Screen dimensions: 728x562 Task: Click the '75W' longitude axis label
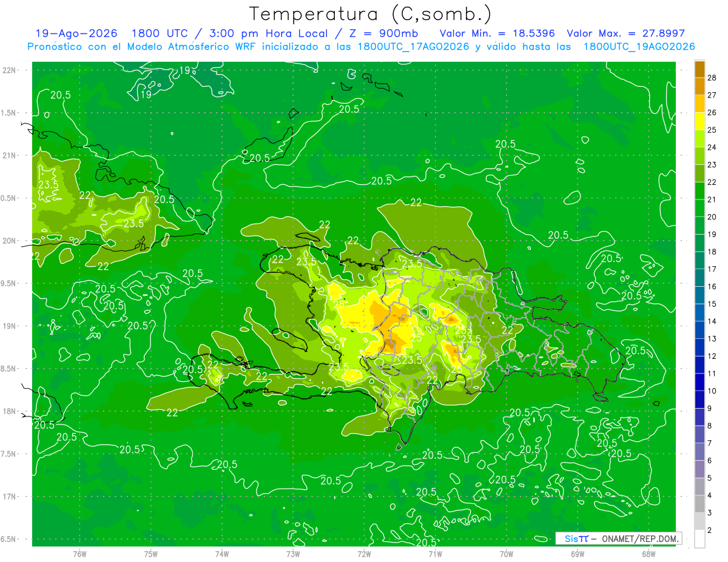click(x=151, y=554)
